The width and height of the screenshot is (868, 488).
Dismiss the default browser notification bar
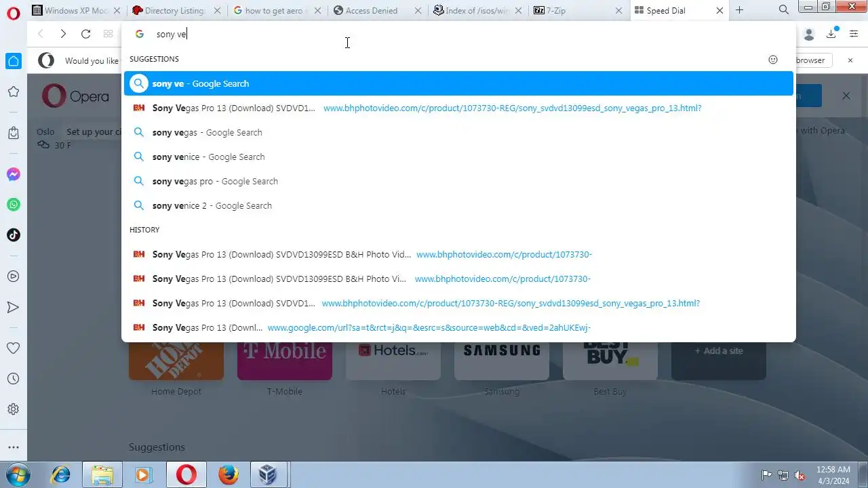click(x=850, y=60)
